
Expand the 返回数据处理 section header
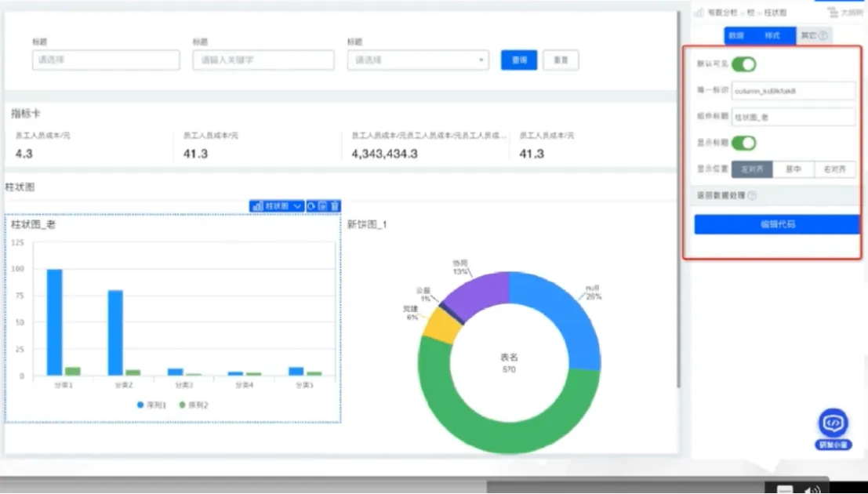point(775,195)
